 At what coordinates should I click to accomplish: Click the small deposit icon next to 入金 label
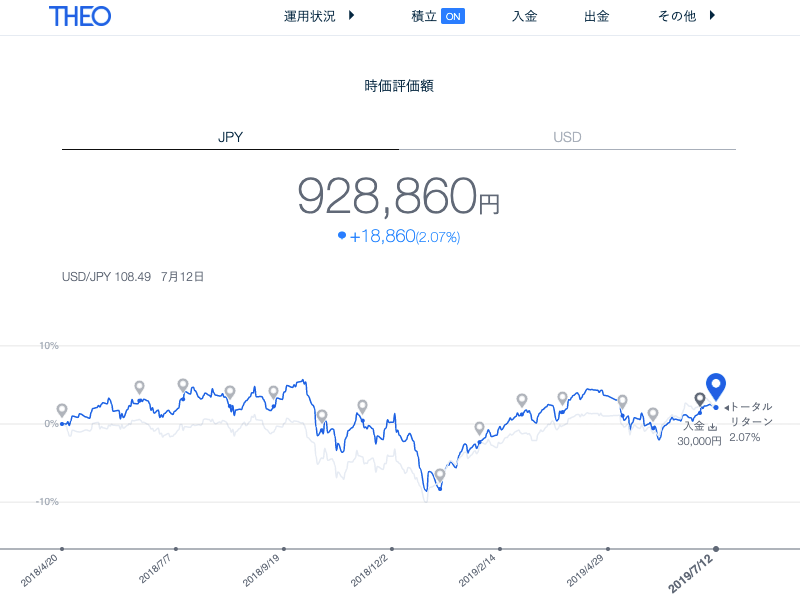(713, 427)
